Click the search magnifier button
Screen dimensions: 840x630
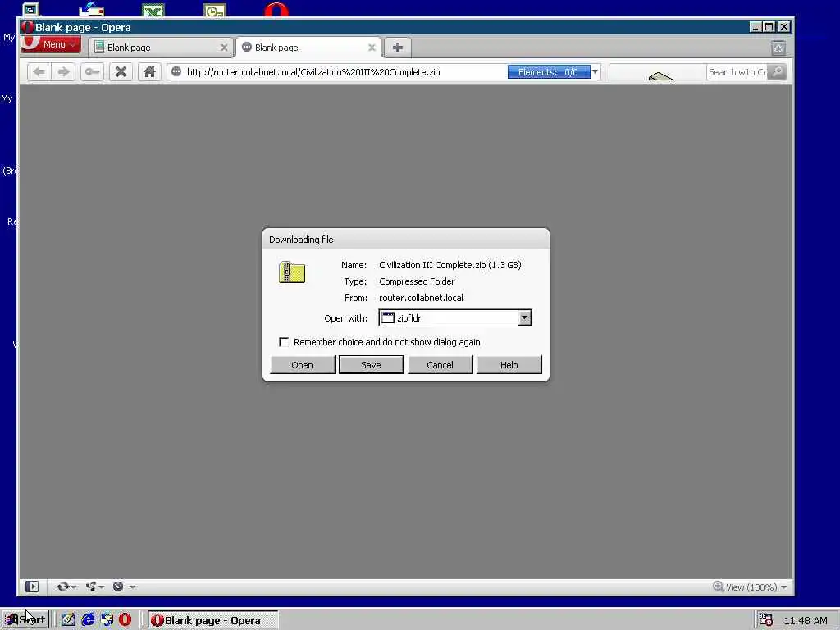(x=778, y=72)
